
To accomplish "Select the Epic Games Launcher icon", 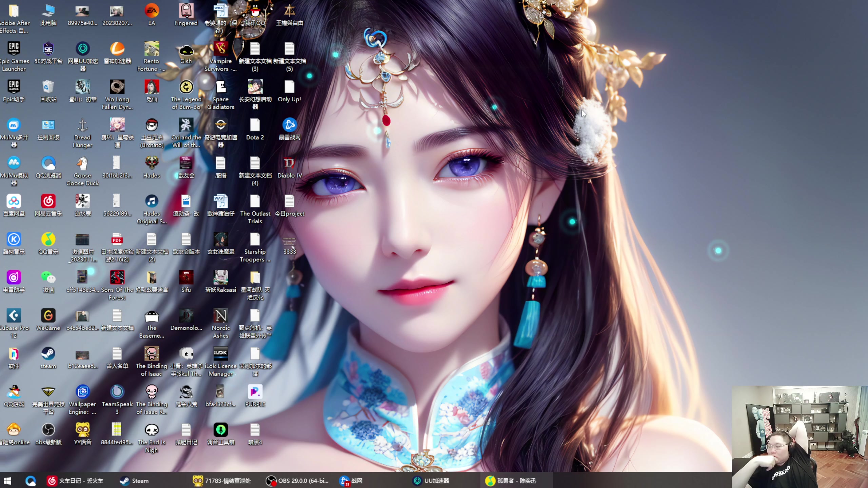I will pos(14,49).
